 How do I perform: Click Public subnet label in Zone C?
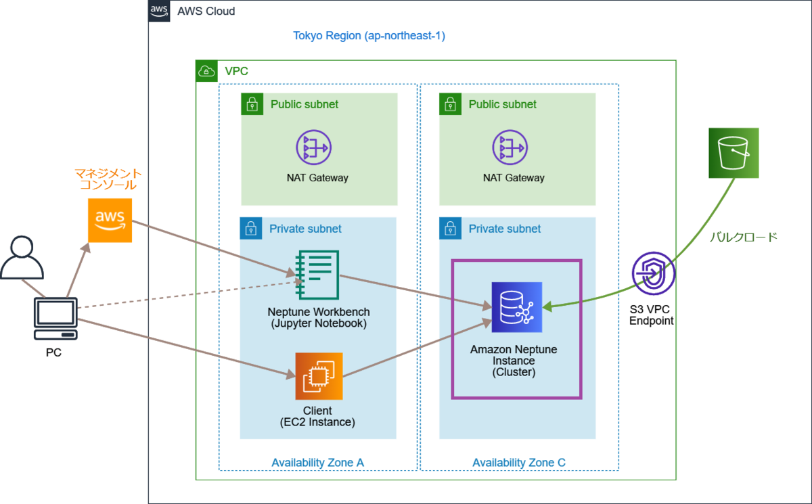pyautogui.click(x=503, y=104)
